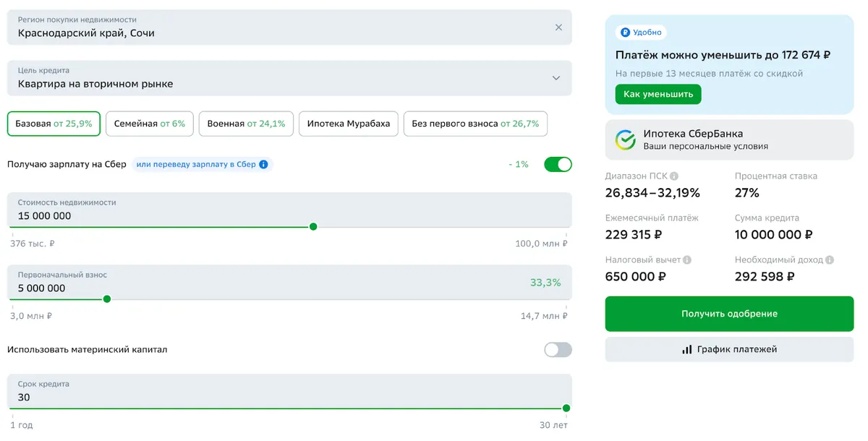Click the info icon beside Необходимый доход
Screen dimensions: 868x441
coord(830,260)
